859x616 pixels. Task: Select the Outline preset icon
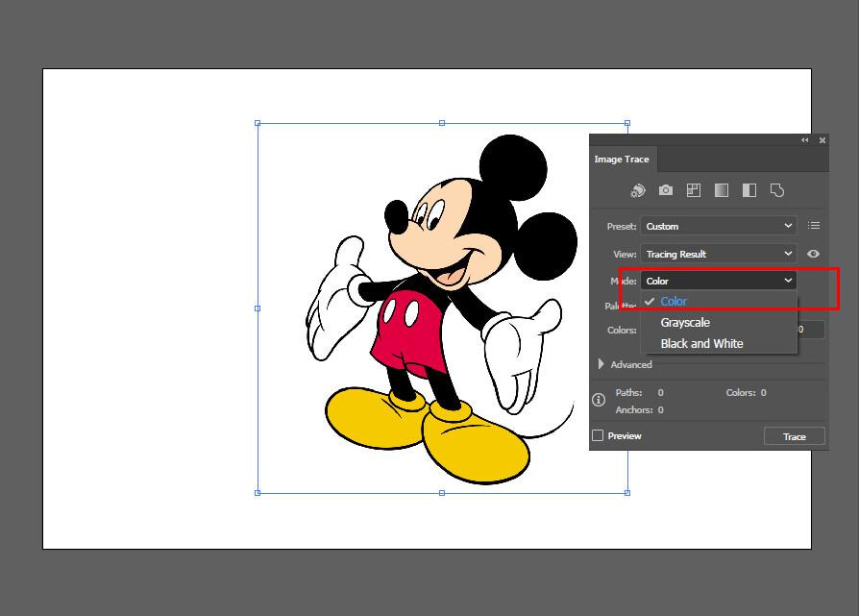point(777,189)
